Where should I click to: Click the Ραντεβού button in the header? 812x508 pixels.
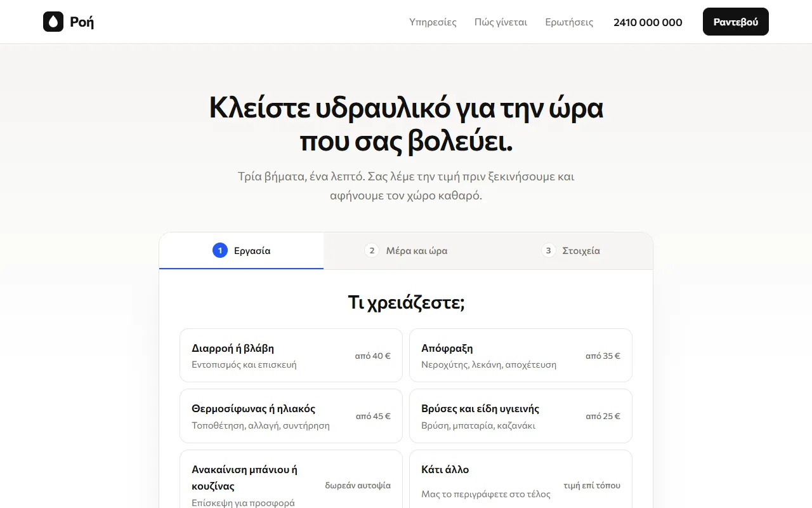(x=736, y=22)
